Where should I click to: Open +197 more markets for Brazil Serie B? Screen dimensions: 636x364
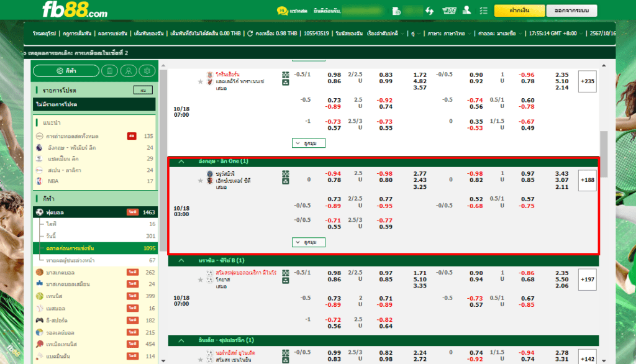pyautogui.click(x=587, y=280)
